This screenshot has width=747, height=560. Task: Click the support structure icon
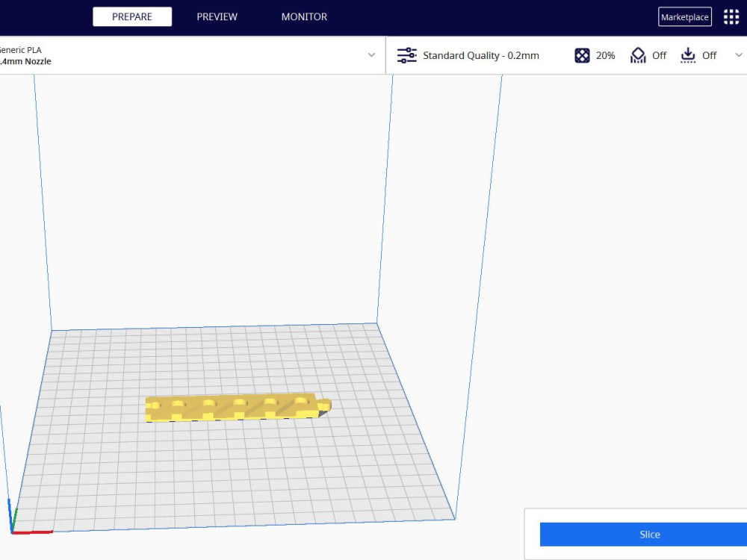[637, 55]
